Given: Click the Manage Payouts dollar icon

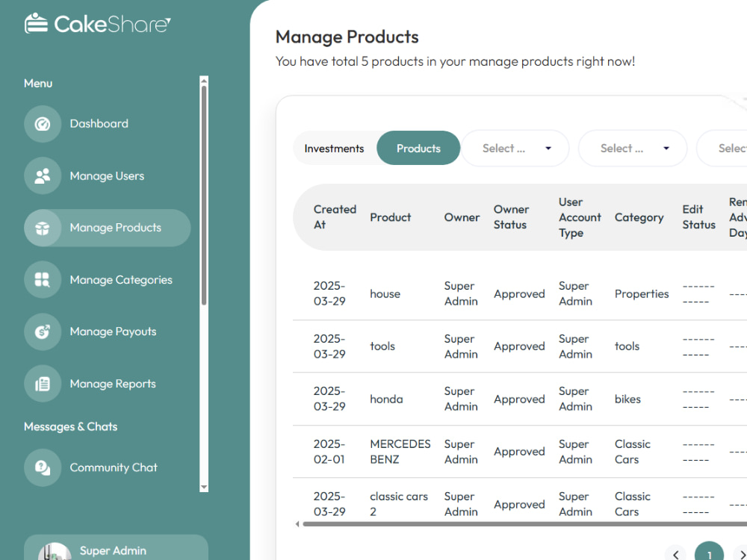Looking at the screenshot, I should coord(43,332).
